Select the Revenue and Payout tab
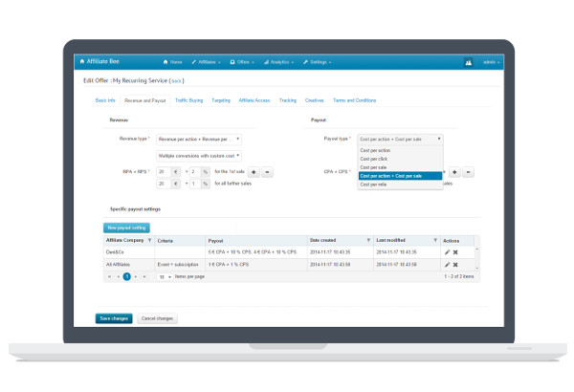 coord(145,100)
